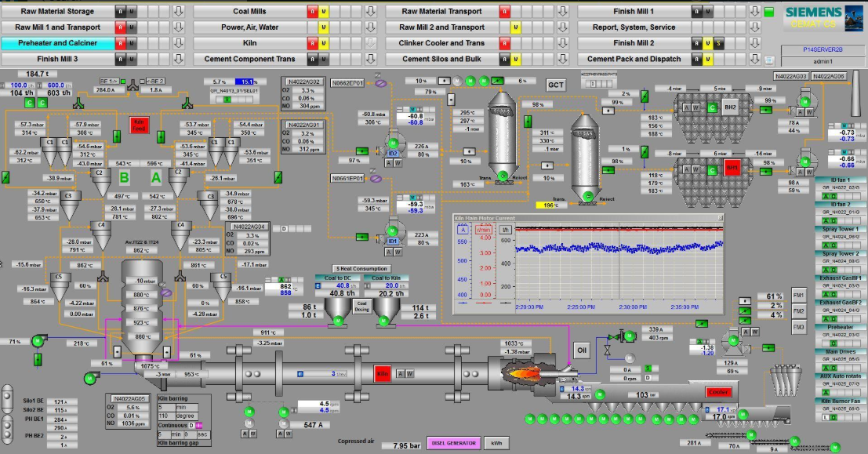Open the Kiln area screen
The height and width of the screenshot is (454, 868).
(x=249, y=42)
